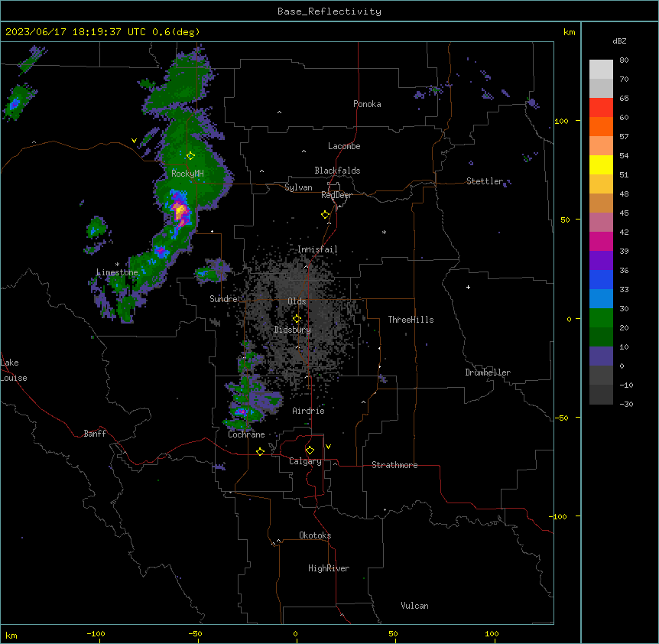Click the Sylvan label

click(x=298, y=187)
